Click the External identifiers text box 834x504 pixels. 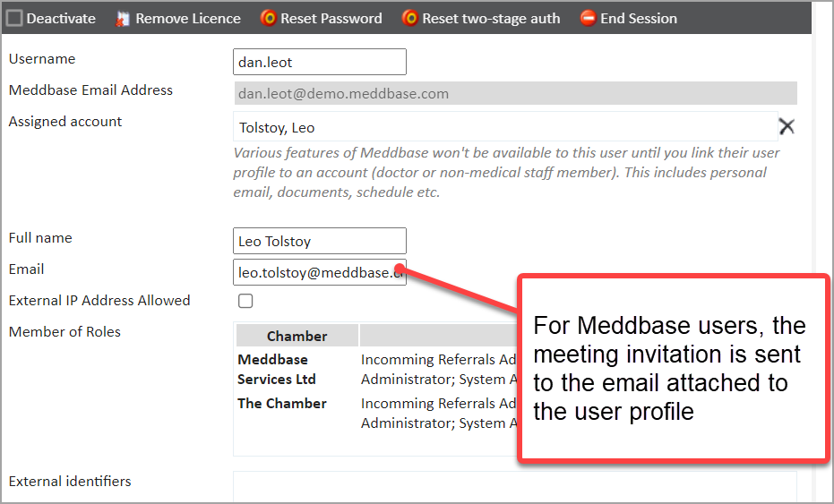pos(514,486)
